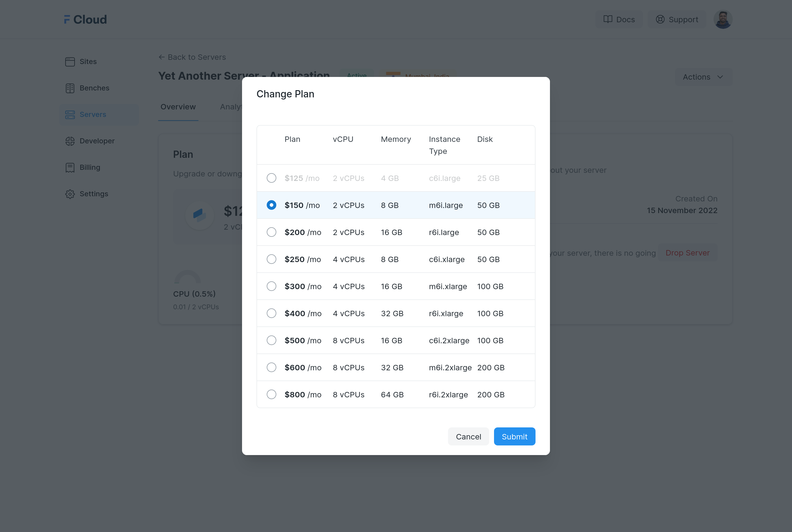
Task: Click the c6i.2xlarge instance type cell
Action: pyautogui.click(x=449, y=341)
